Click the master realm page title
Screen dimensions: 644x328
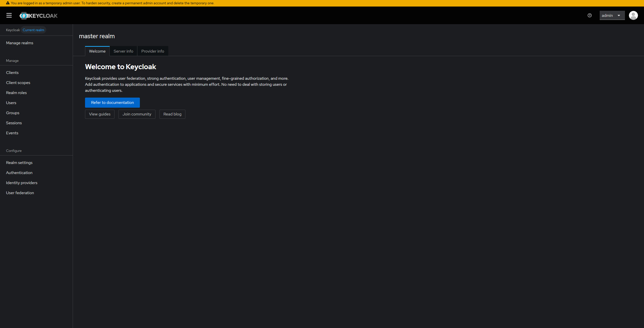[97, 36]
